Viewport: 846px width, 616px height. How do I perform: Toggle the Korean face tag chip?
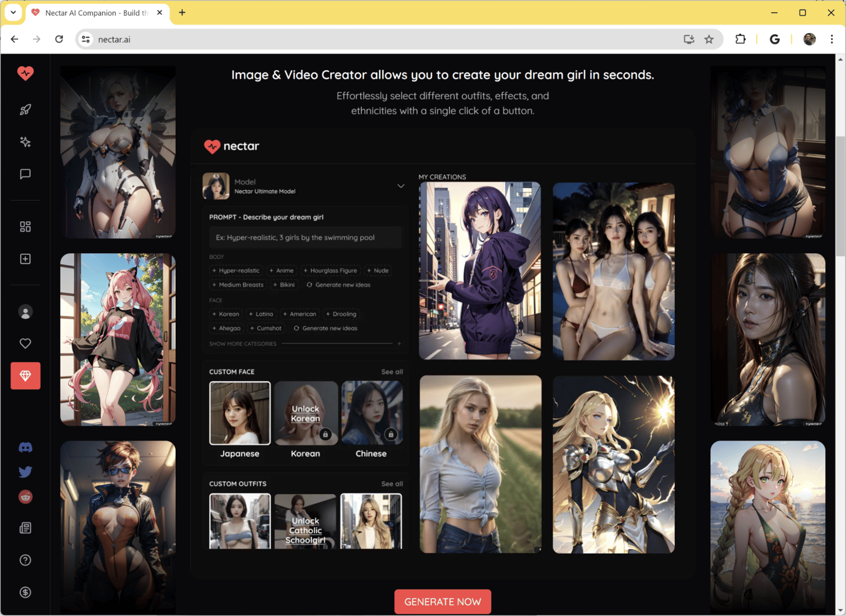point(226,314)
